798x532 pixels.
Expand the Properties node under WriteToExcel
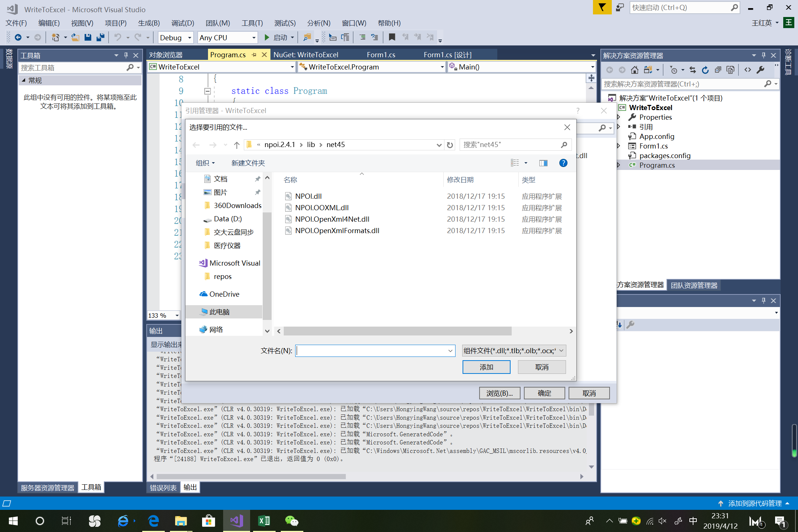tap(619, 117)
